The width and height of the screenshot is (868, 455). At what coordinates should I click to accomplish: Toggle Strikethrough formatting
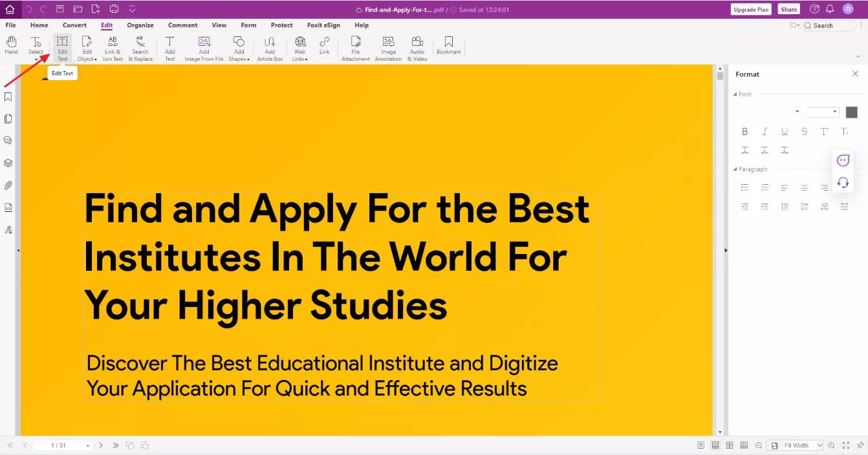804,131
